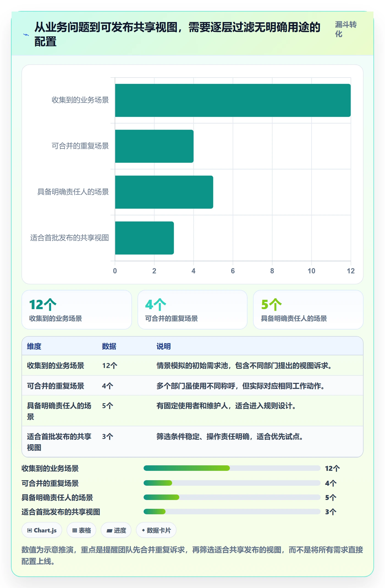This screenshot has width=385, height=588.
Task: Click the 12个 value beside the progress bar
Action: coord(332,468)
